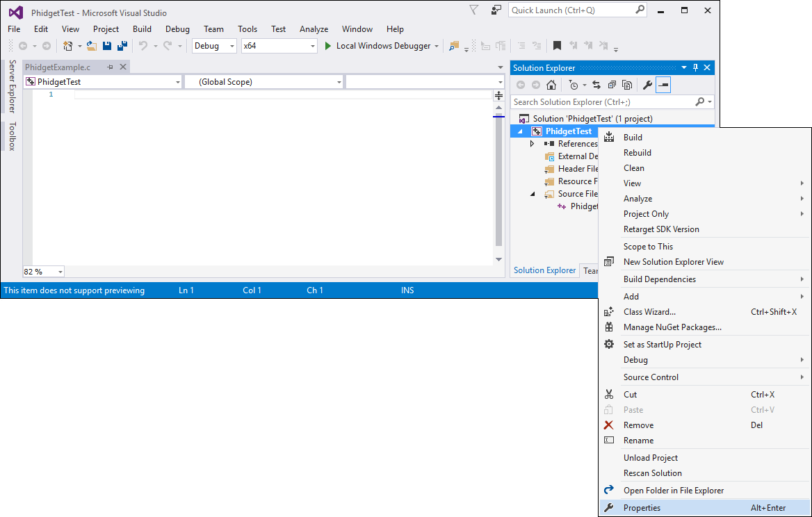Click the editor scrollbar down arrow
The height and width of the screenshot is (517, 812).
(498, 259)
